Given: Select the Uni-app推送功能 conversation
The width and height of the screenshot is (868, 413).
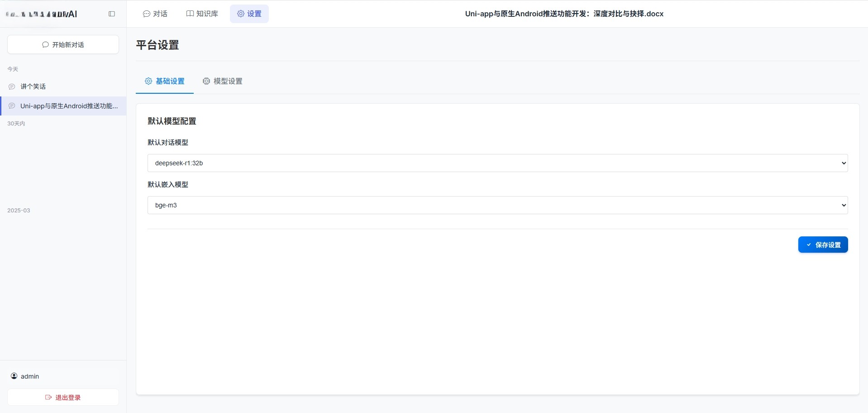Looking at the screenshot, I should click(63, 106).
